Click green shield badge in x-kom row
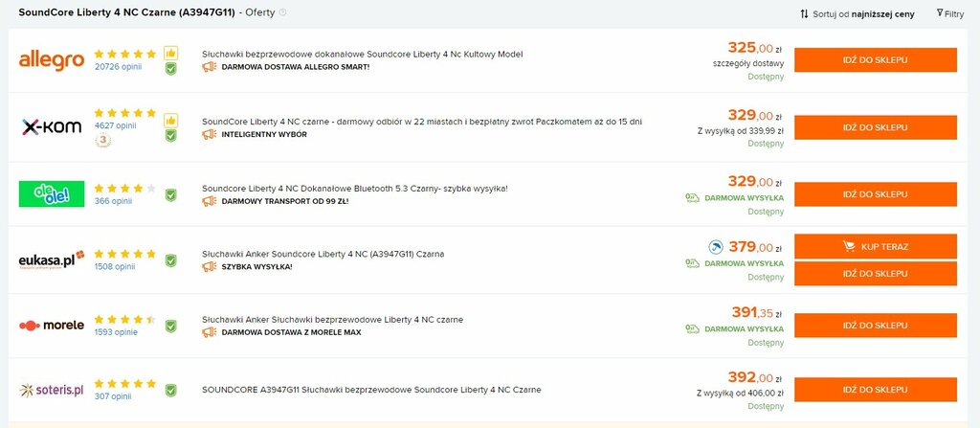Screen dimensions: 980x428 point(170,136)
